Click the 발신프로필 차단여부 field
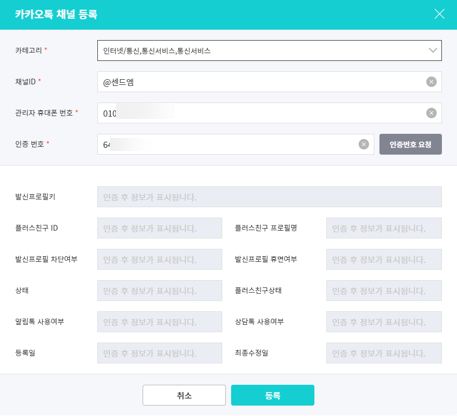457x416 pixels. (159, 259)
